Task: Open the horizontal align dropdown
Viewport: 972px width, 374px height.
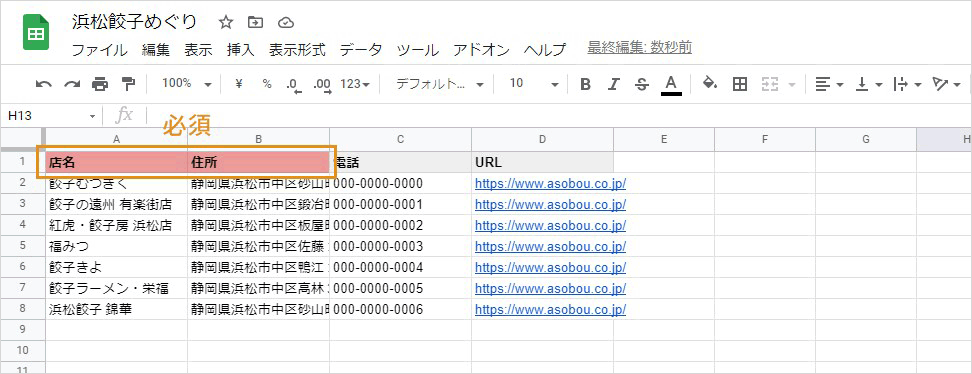Action: click(x=829, y=84)
